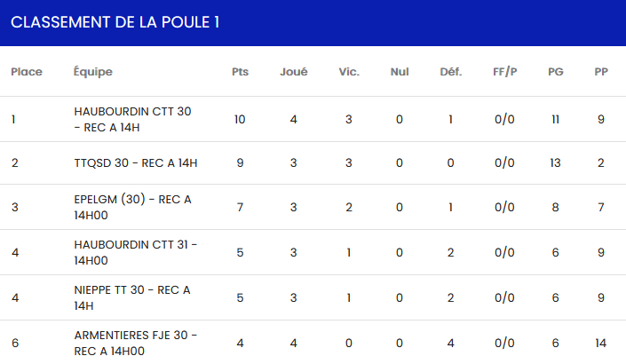Click the 'Classement de la poule 1' header

(x=115, y=22)
